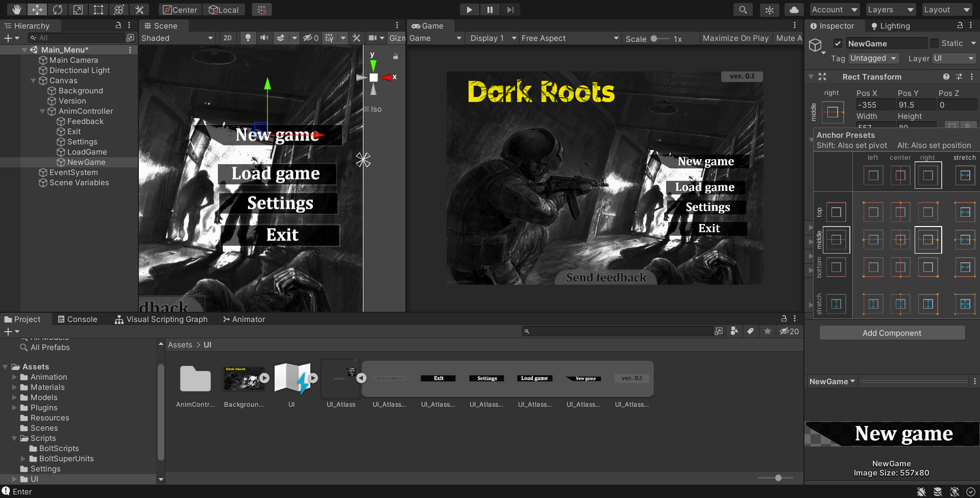Open the Free Aspect dropdown in Game view
The width and height of the screenshot is (980, 498).
click(x=568, y=38)
